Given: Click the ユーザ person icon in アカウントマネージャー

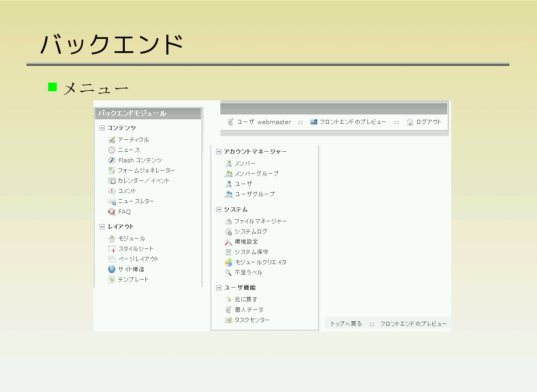Looking at the screenshot, I should 229,184.
